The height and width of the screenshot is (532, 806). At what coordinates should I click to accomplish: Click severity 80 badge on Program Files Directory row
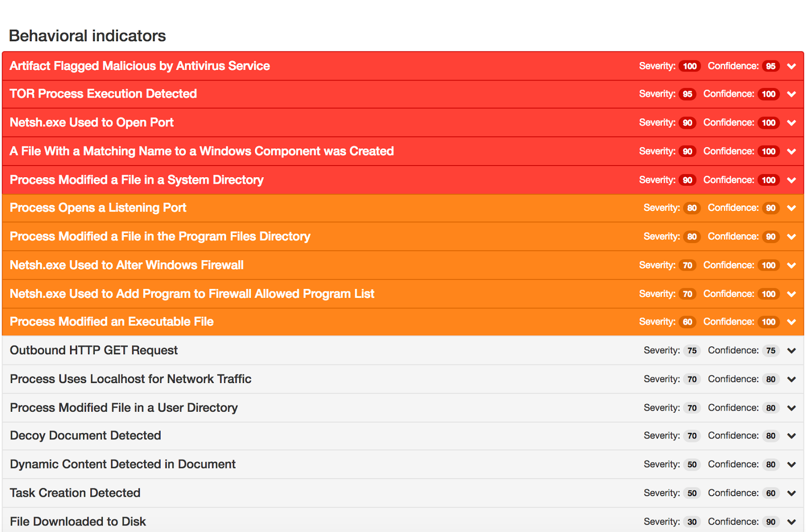[x=692, y=237]
